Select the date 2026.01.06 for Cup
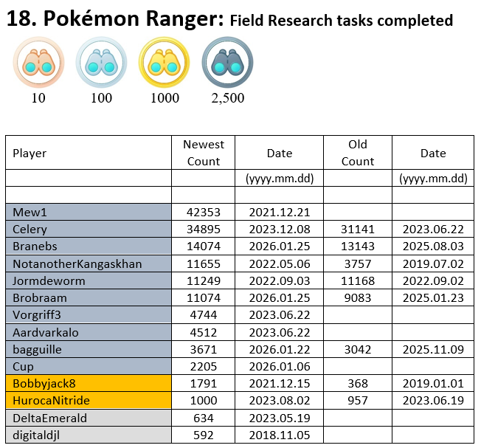481x448 pixels. (x=280, y=367)
